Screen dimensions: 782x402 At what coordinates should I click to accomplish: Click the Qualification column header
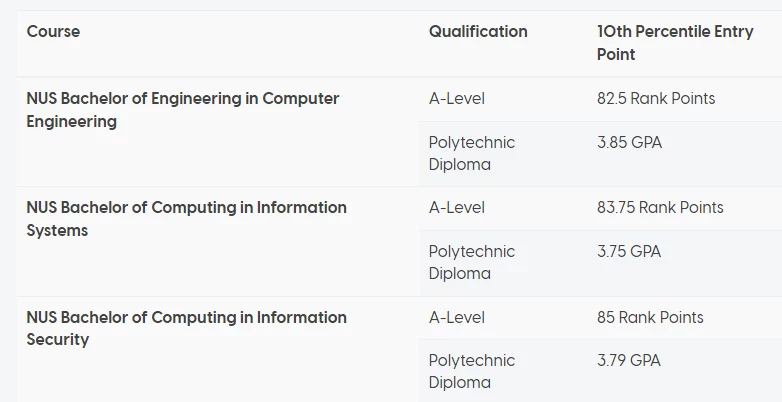pos(478,31)
